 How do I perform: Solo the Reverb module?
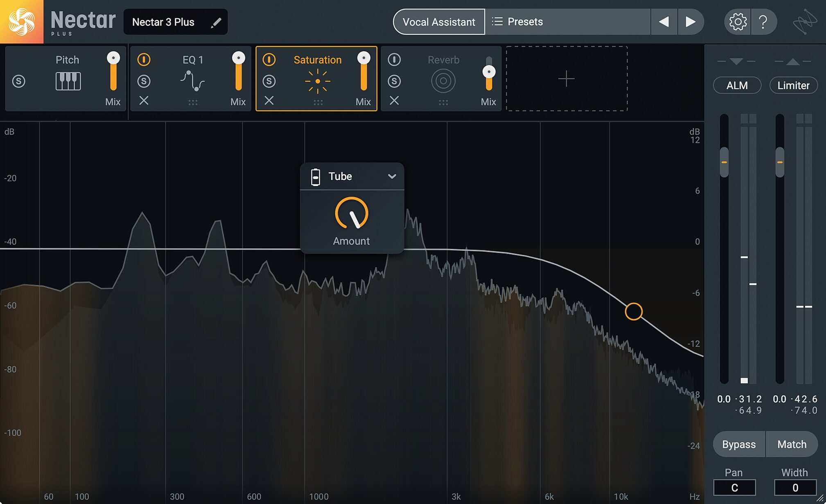pos(394,81)
